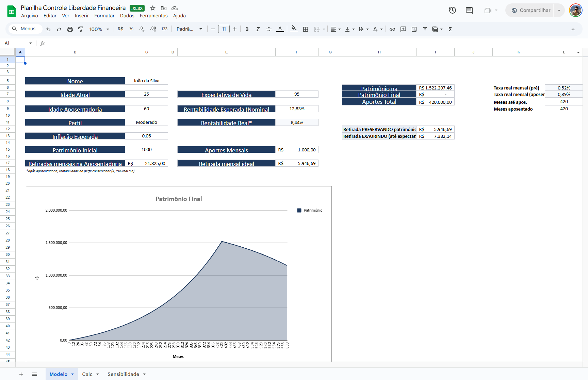Click the undo arrow icon
The width and height of the screenshot is (588, 380).
point(48,29)
